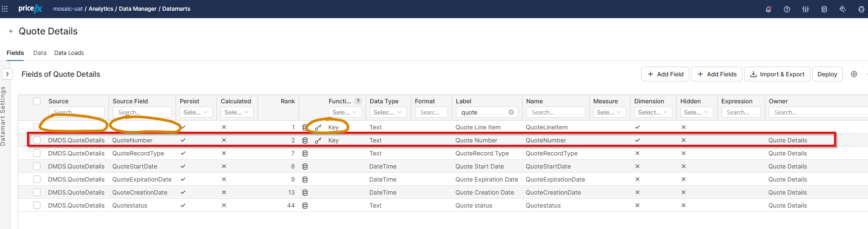Click the Import & Export button
868x229 pixels.
coord(777,74)
